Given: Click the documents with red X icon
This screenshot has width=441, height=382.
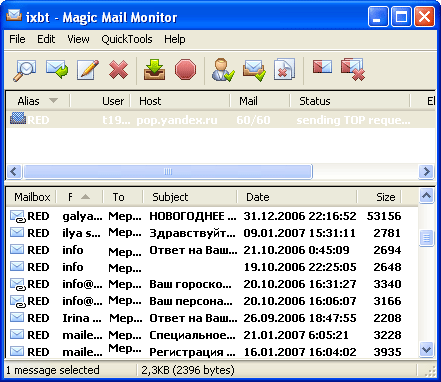Looking at the screenshot, I should pos(284,70).
